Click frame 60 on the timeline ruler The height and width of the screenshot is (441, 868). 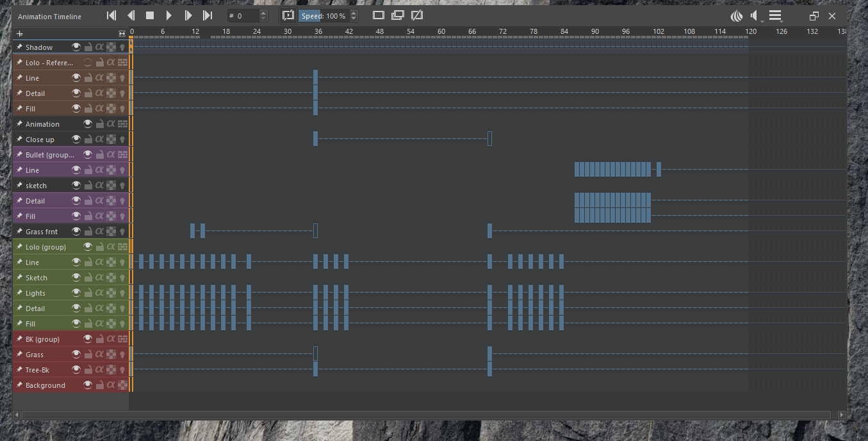coord(441,31)
